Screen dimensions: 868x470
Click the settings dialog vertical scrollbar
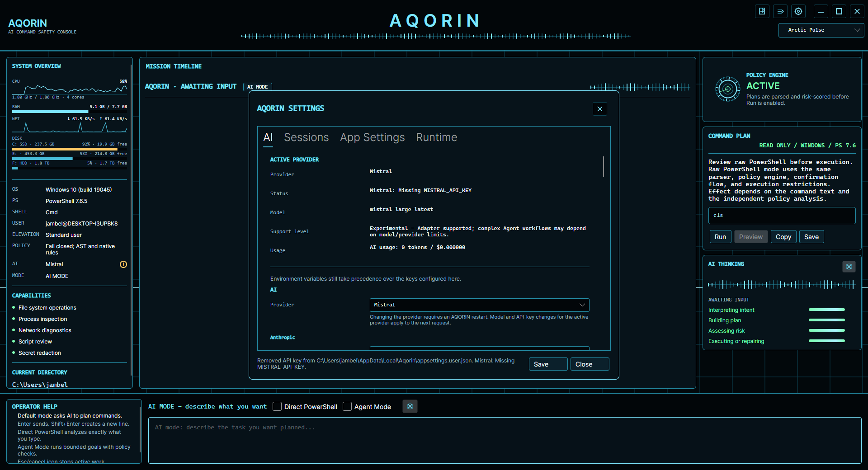tap(604, 166)
